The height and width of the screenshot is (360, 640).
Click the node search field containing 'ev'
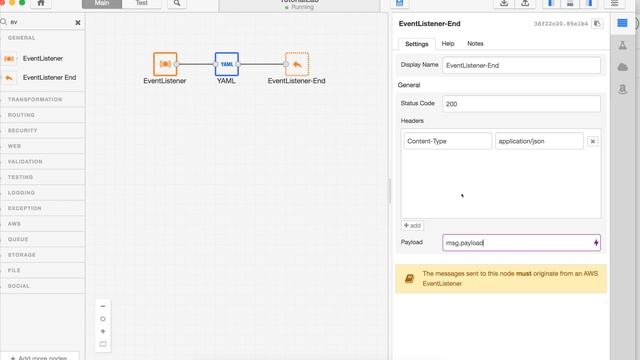tap(41, 22)
